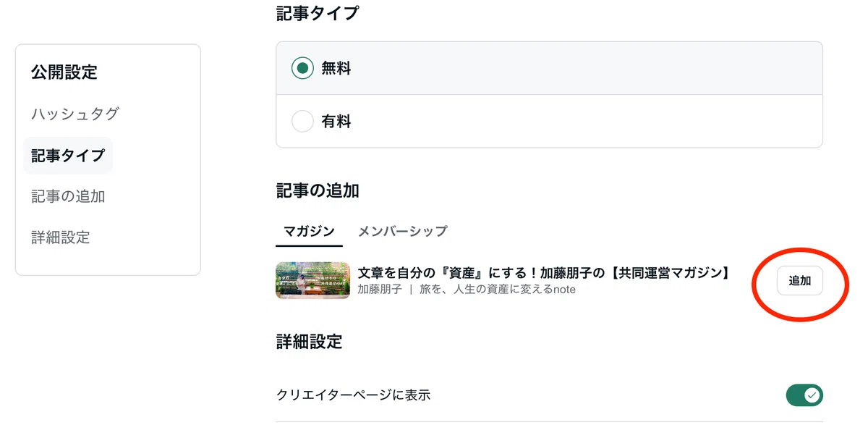Select 記事タイプ in the sidebar navigation

pos(68,156)
